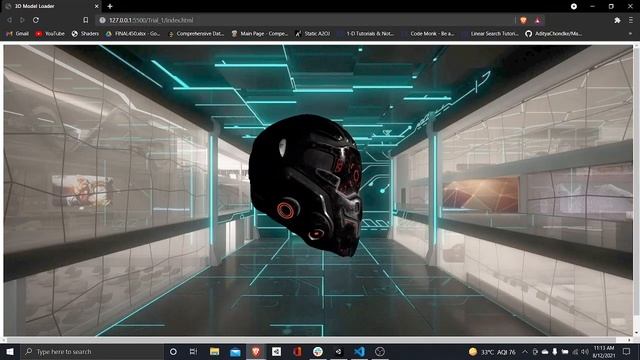Open the Code Monk bookmark
The height and width of the screenshot is (360, 640).
tap(428, 33)
